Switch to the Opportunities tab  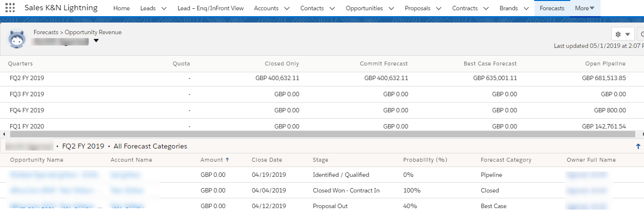point(364,8)
